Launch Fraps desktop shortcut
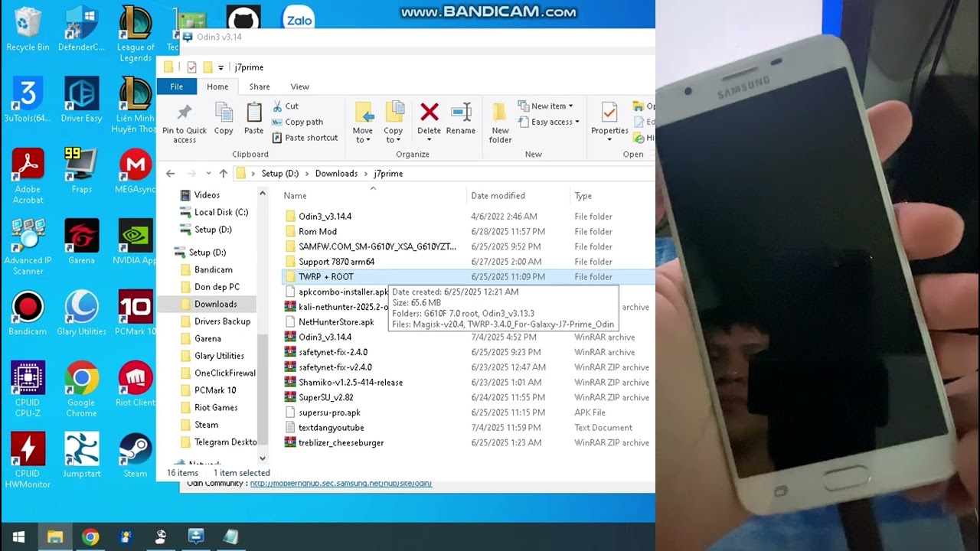 pyautogui.click(x=82, y=171)
